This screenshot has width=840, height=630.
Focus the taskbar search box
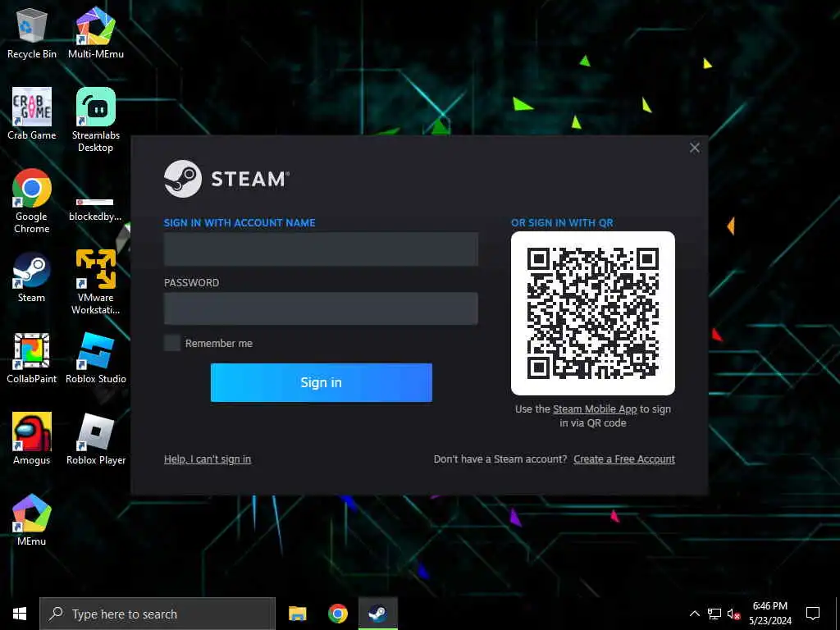(157, 614)
